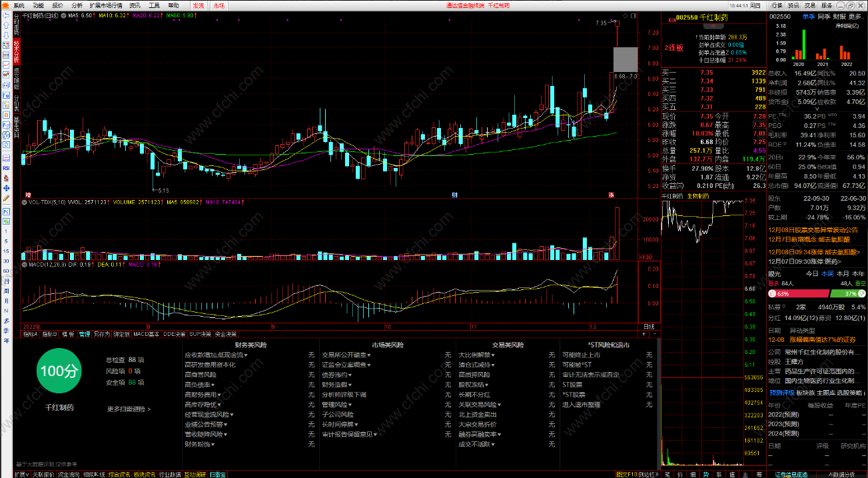Open the 12月08日股票交易异常波动公告 news link
Image resolution: width=868 pixels, height=478 pixels.
(813, 229)
